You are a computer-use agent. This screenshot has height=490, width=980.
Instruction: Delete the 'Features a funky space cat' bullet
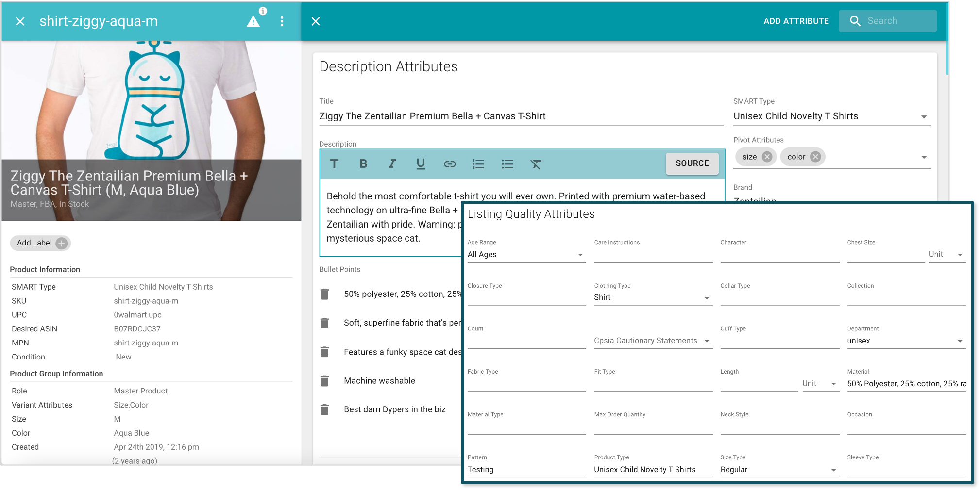(325, 352)
